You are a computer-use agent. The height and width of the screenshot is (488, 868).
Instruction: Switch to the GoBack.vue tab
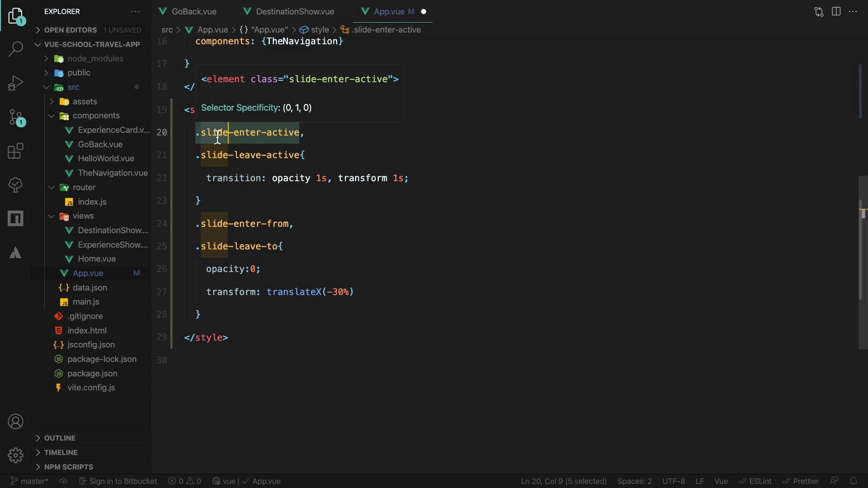click(193, 12)
